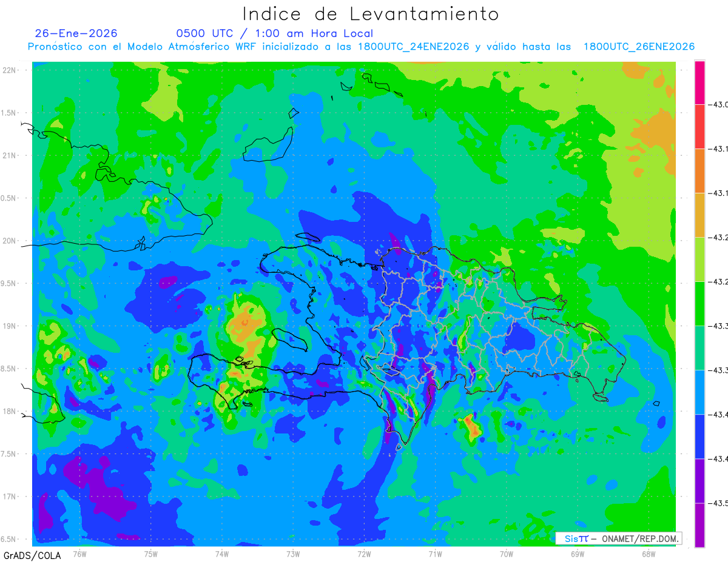Click the '72W' longitude label
Screen dimensions: 728x562
[364, 554]
